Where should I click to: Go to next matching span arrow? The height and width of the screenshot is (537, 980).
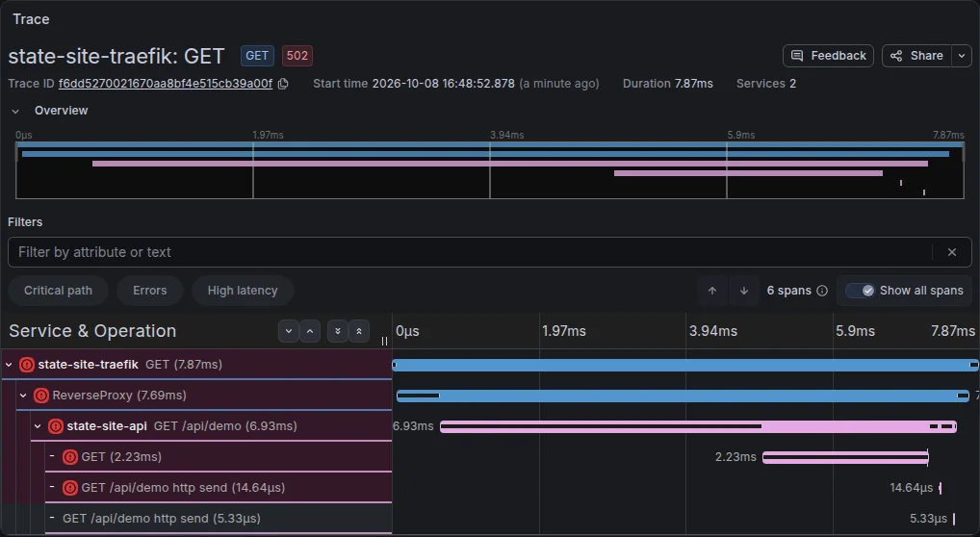click(744, 291)
